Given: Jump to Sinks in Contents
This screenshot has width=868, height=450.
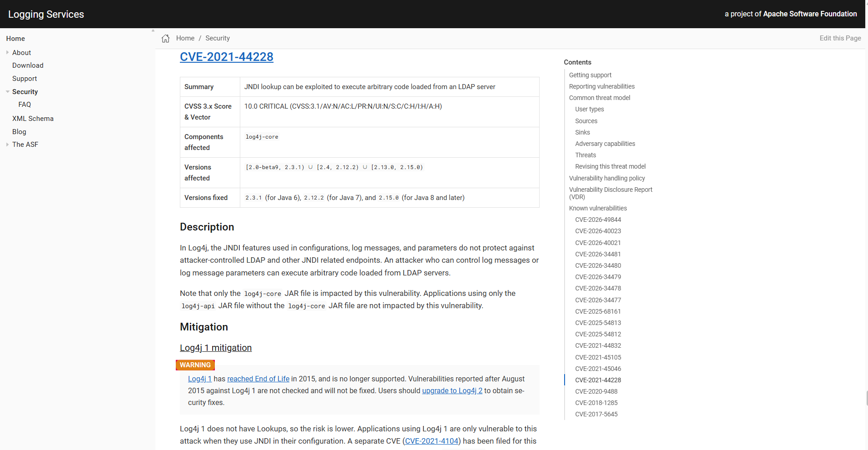Looking at the screenshot, I should pos(583,132).
